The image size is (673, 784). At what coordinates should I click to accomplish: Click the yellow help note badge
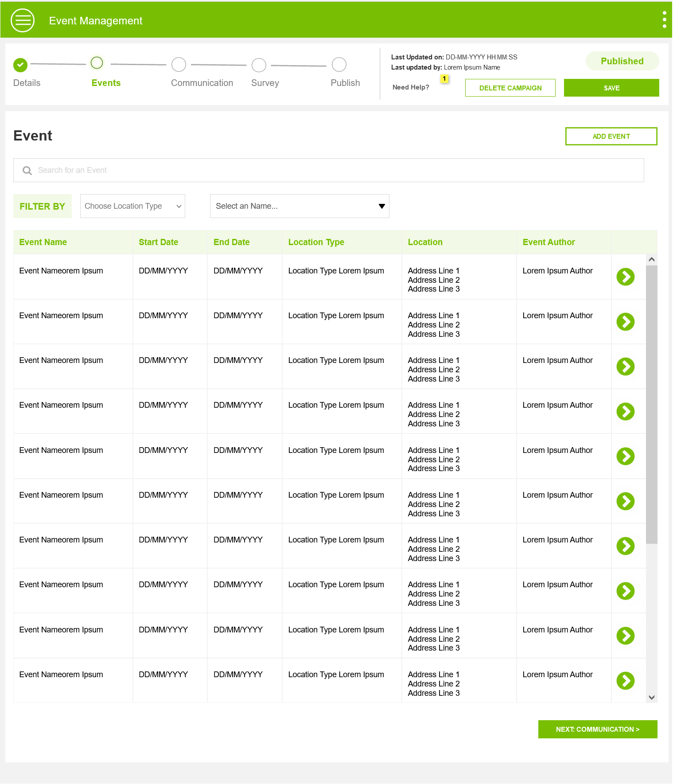tap(444, 78)
